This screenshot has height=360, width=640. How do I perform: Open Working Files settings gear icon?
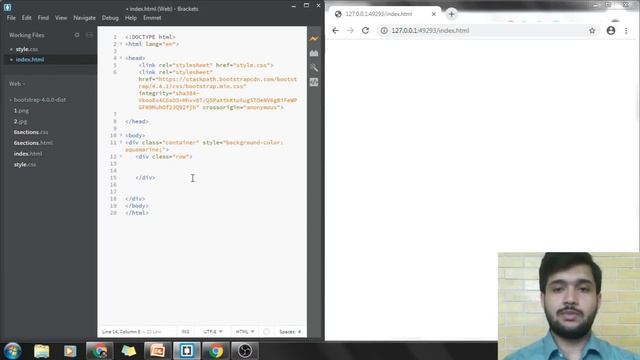pyautogui.click(x=77, y=35)
